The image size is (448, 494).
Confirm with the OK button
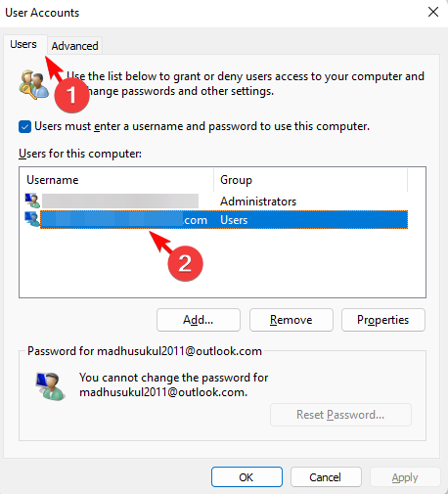coord(246,477)
